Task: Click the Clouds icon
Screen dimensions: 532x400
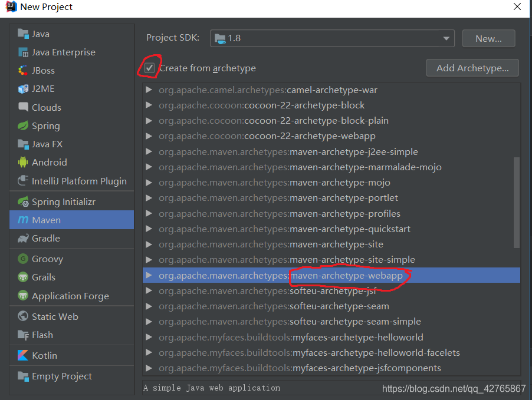Action: click(23, 107)
